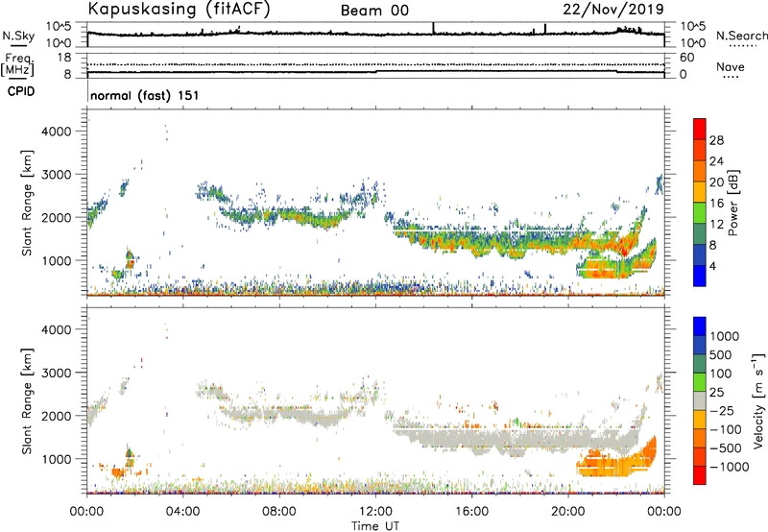768x532 pixels.
Task: Click the 'Freq. [MHz]' axis label
Action: point(17,65)
